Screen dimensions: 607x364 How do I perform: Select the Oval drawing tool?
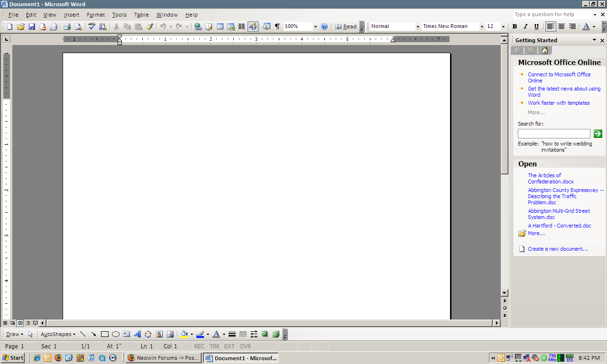click(x=115, y=334)
